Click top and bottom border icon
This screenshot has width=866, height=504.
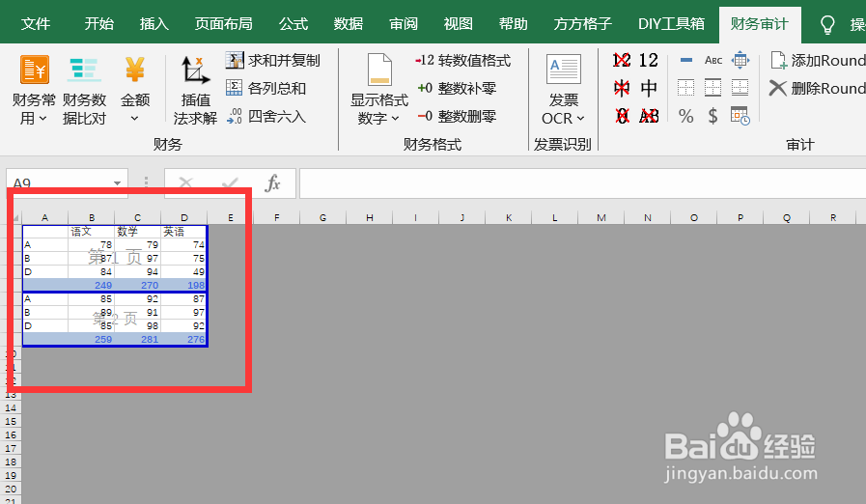click(713, 88)
